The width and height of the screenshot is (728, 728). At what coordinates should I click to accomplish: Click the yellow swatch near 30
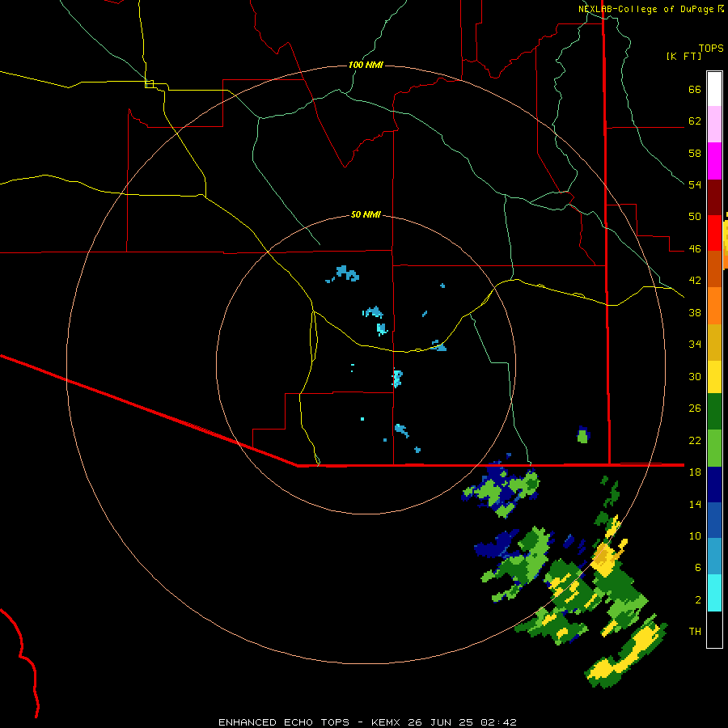[x=714, y=377]
